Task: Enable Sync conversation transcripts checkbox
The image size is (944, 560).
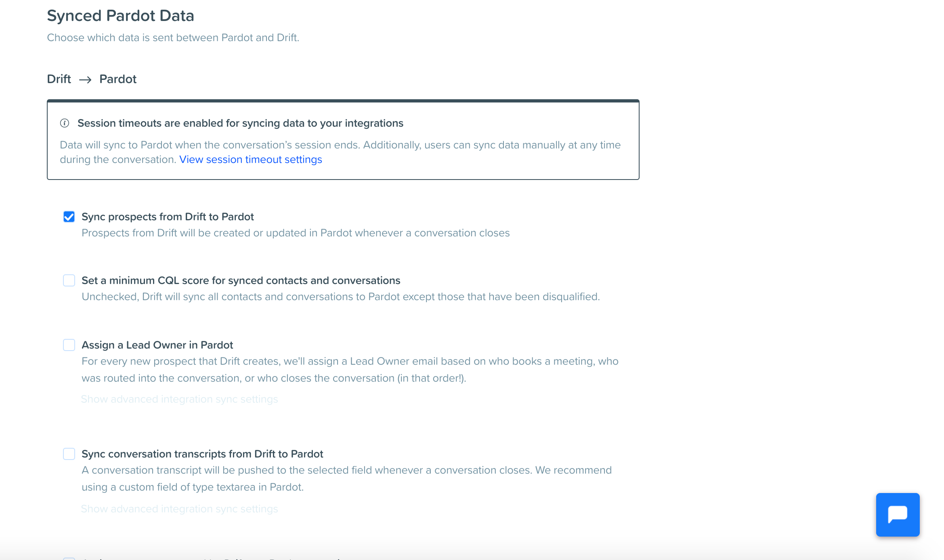Action: pyautogui.click(x=69, y=454)
